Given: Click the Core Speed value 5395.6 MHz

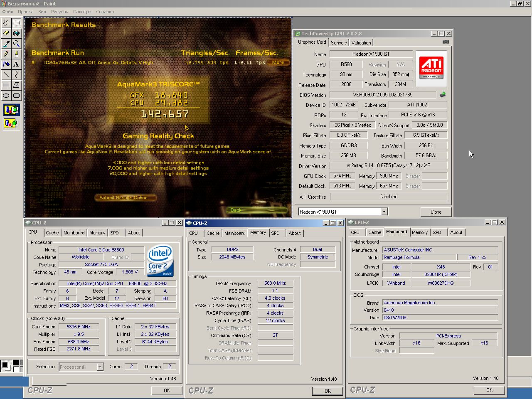Looking at the screenshot, I should point(79,327).
